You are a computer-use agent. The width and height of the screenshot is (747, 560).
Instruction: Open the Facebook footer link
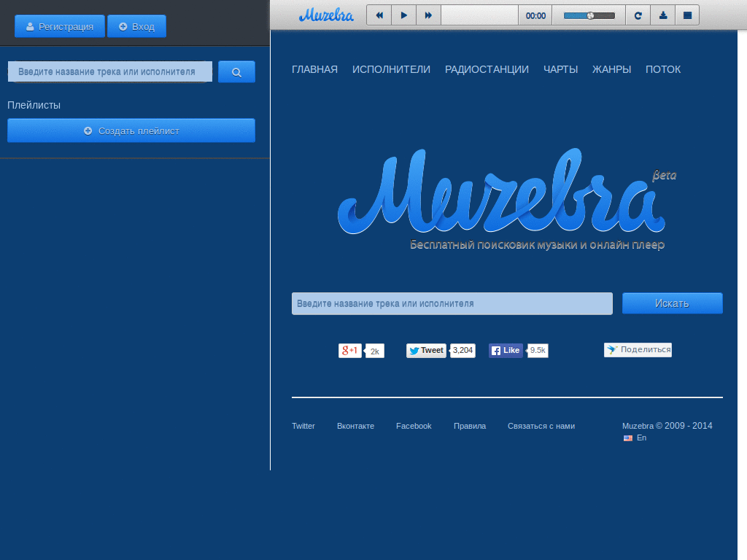coord(414,426)
